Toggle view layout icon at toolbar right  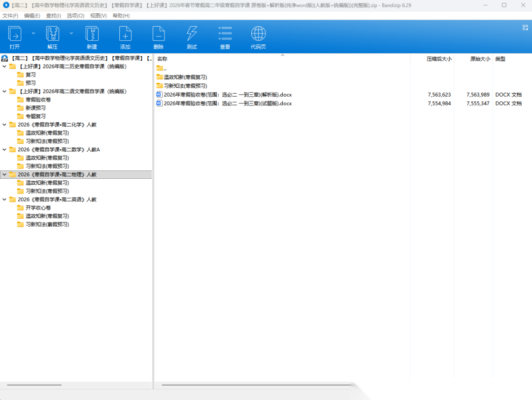pos(525,28)
